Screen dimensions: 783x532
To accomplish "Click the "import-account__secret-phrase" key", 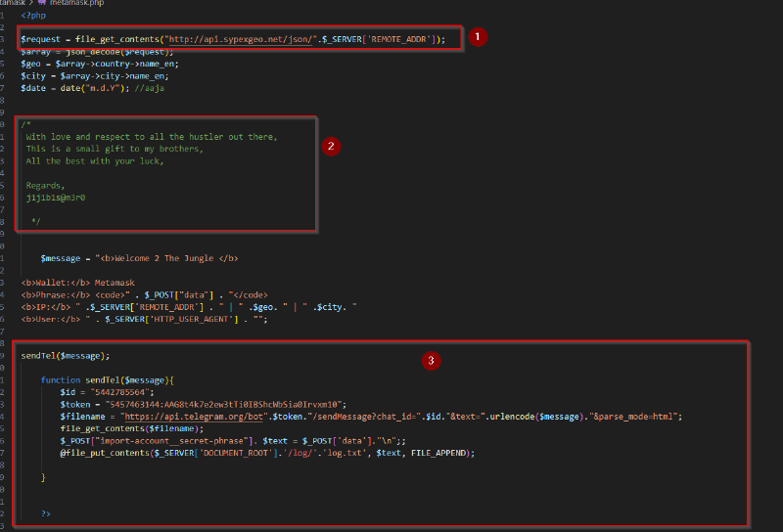I will click(x=172, y=441).
